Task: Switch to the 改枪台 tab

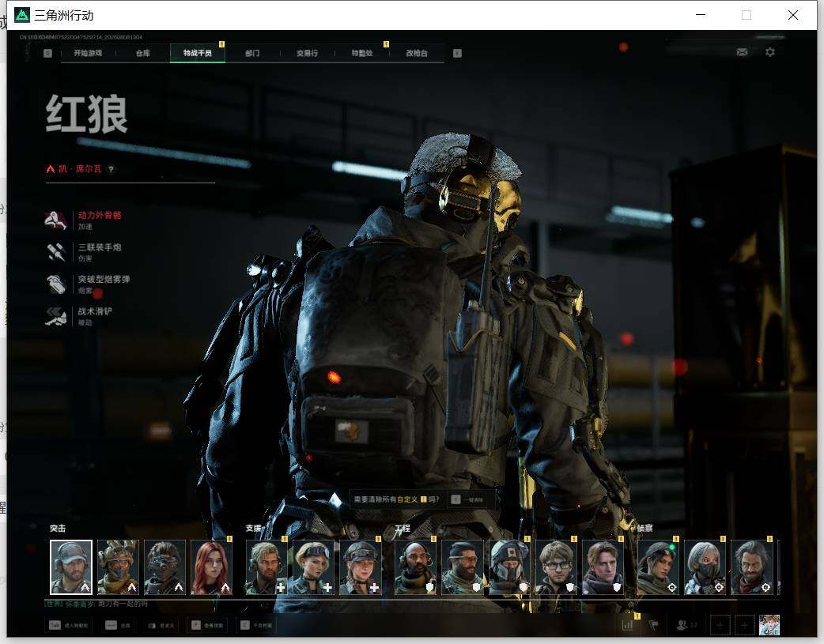Action: point(417,53)
